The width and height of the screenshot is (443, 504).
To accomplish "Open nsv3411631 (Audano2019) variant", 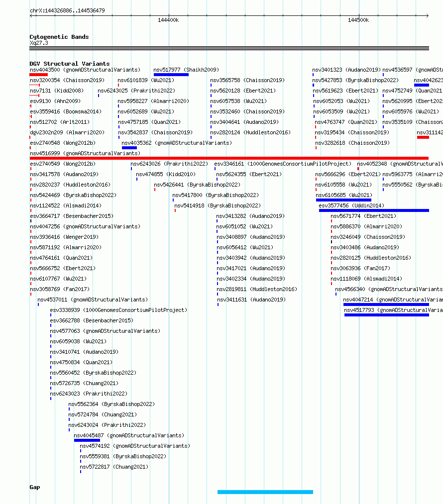I will [x=251, y=300].
